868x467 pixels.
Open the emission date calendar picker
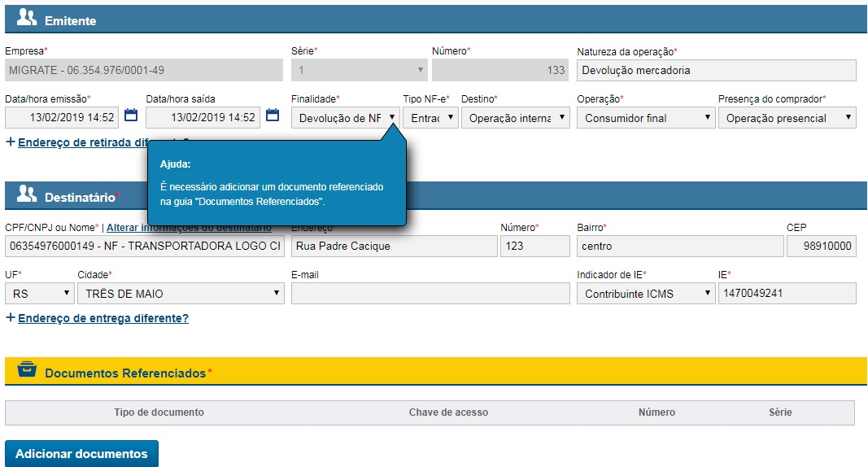131,116
